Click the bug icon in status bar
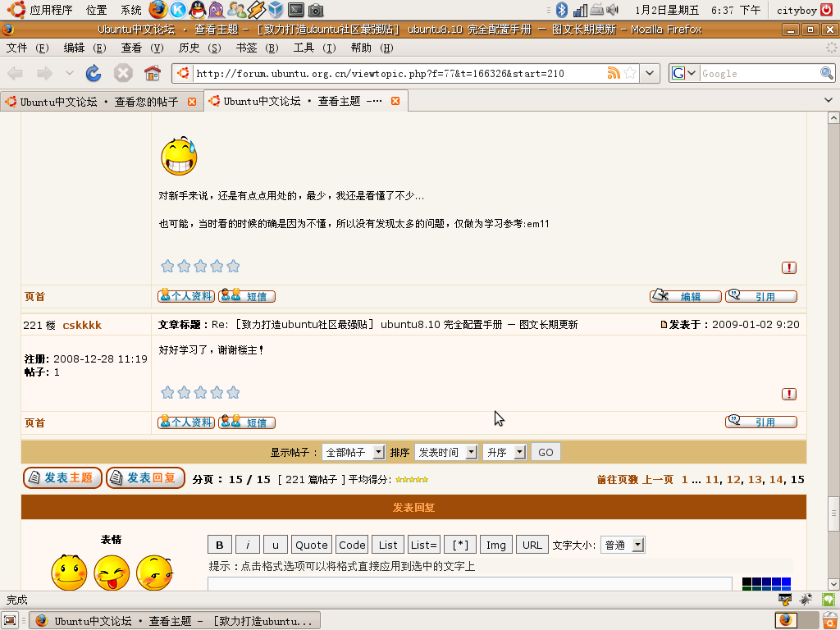 click(806, 600)
